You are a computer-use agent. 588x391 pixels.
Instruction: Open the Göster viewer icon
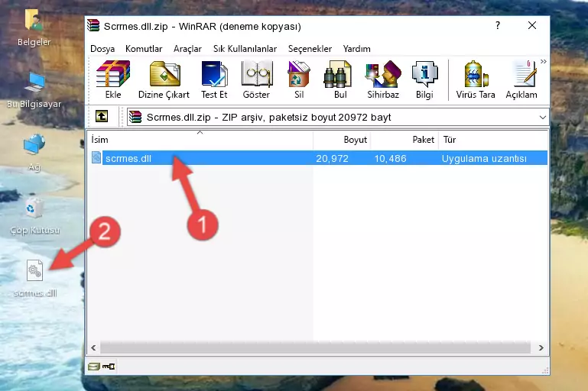coord(256,79)
